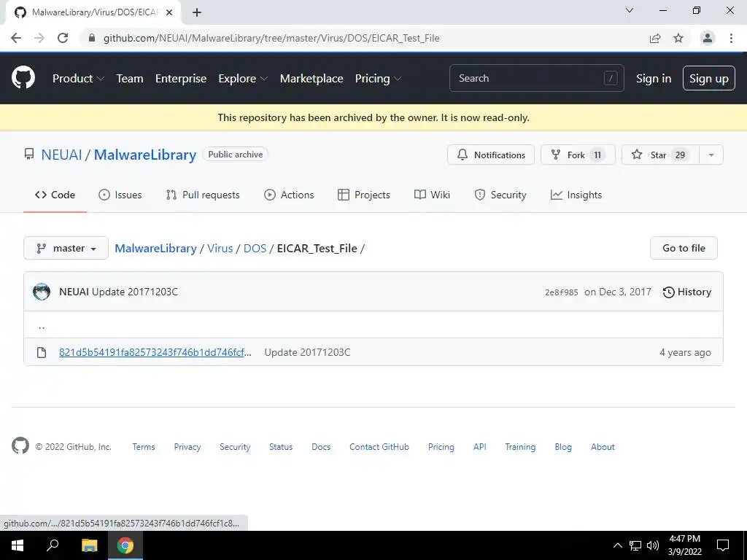
Task: Open the footer Terms link
Action: coord(144,447)
